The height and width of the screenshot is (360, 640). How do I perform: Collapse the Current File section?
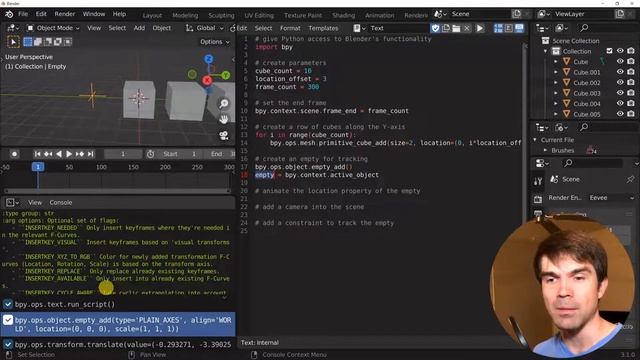point(535,140)
